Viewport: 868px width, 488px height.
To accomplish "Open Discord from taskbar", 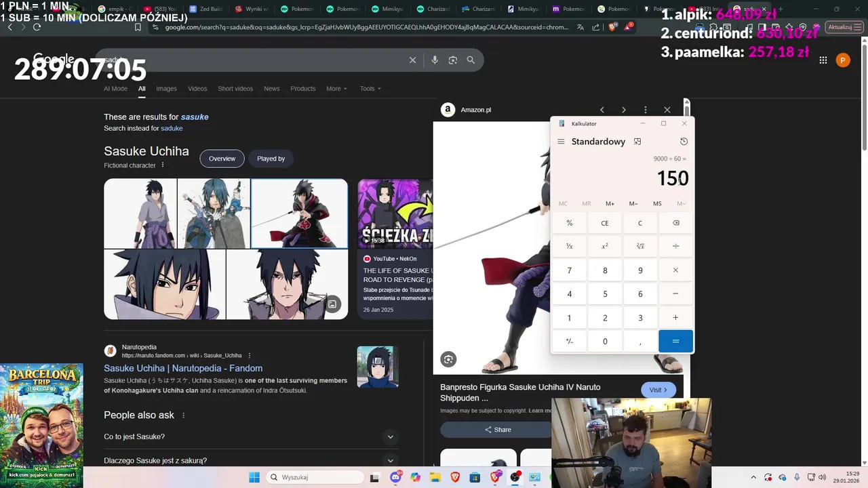I will pyautogui.click(x=395, y=477).
